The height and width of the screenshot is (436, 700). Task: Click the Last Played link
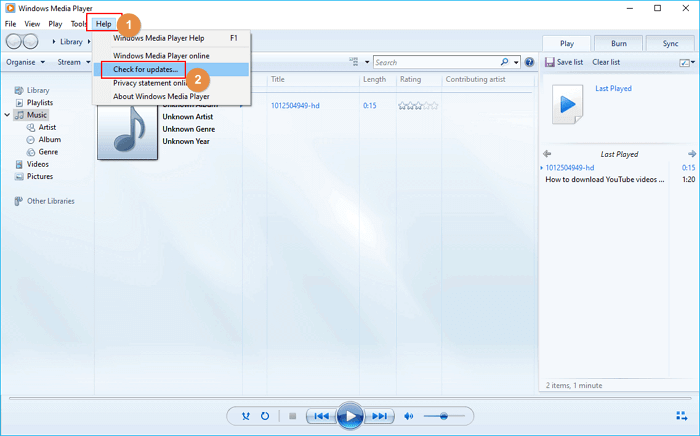click(613, 88)
